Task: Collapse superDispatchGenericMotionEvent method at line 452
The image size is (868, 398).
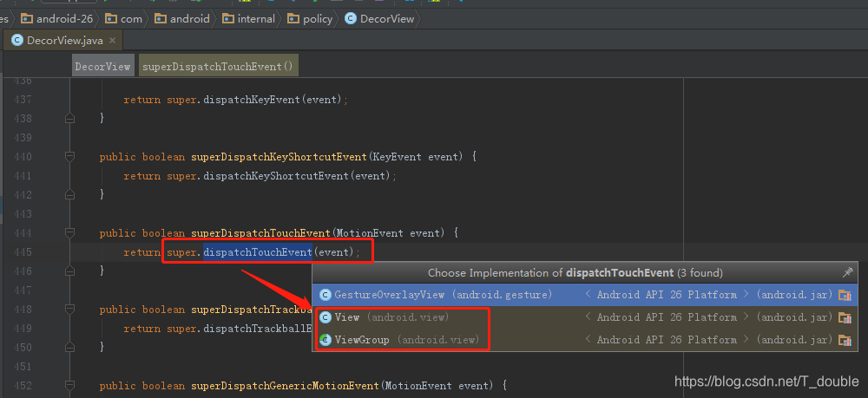Action: (x=69, y=385)
